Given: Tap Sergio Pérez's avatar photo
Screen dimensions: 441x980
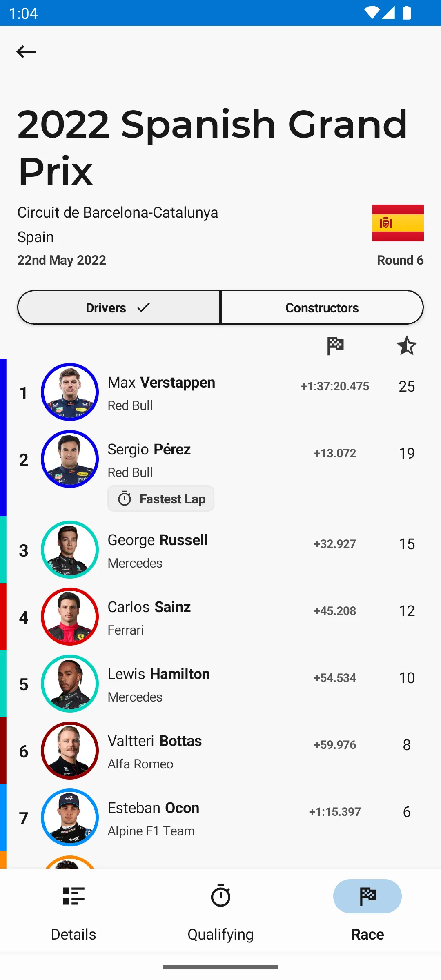Looking at the screenshot, I should click(x=70, y=459).
